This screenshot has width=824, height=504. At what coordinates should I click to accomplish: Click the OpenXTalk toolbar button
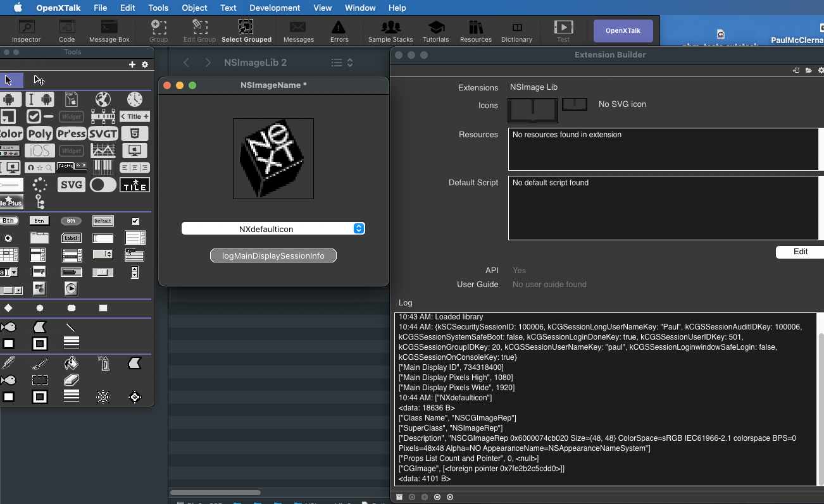click(x=623, y=30)
